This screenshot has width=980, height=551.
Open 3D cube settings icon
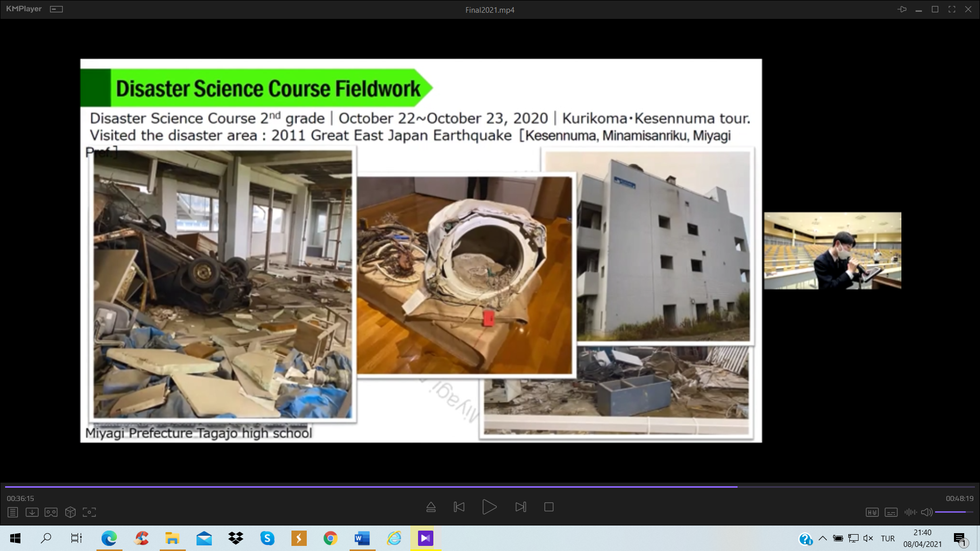[x=70, y=512]
